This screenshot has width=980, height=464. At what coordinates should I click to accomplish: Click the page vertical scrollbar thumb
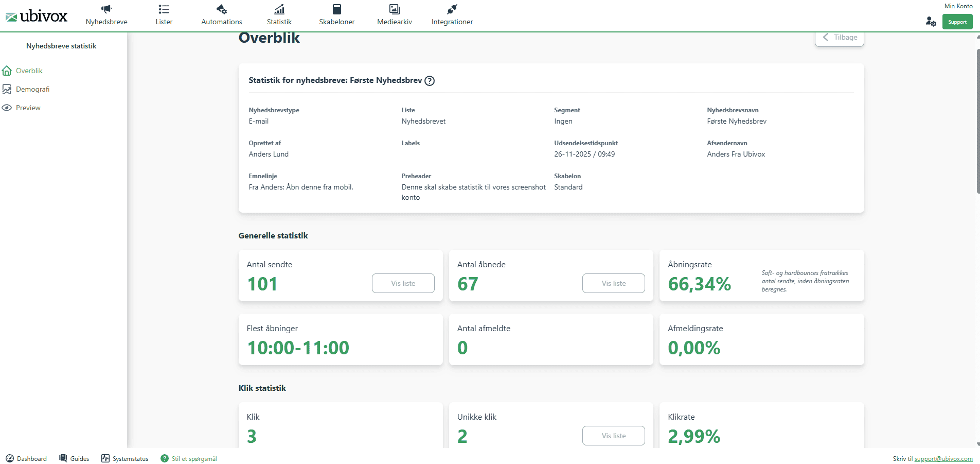[978, 121]
